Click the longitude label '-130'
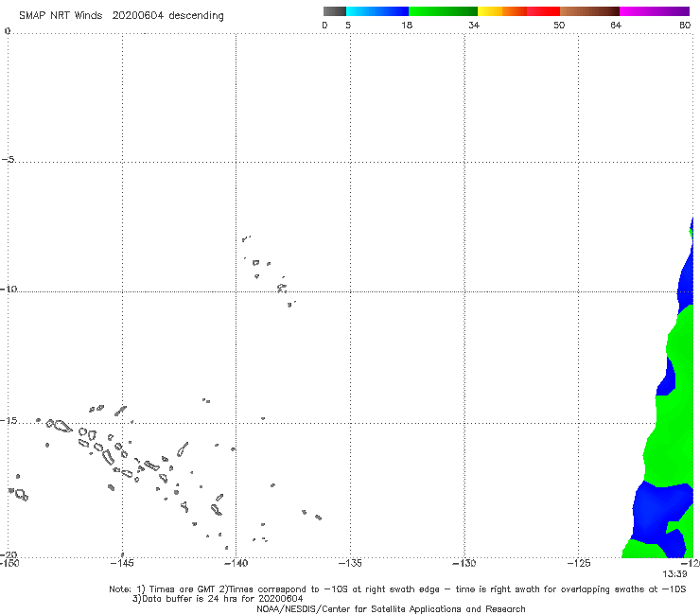 pyautogui.click(x=464, y=563)
